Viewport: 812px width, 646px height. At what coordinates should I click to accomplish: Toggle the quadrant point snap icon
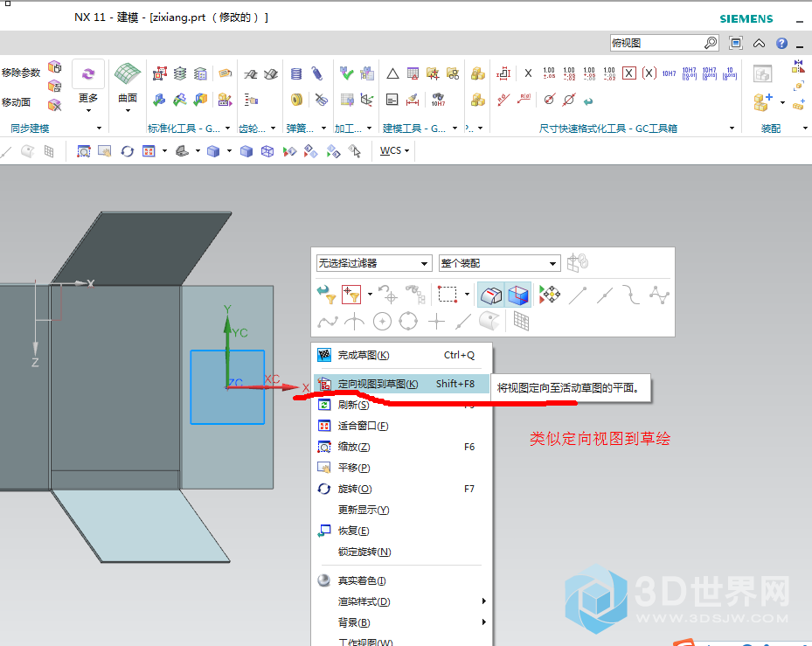click(x=408, y=321)
